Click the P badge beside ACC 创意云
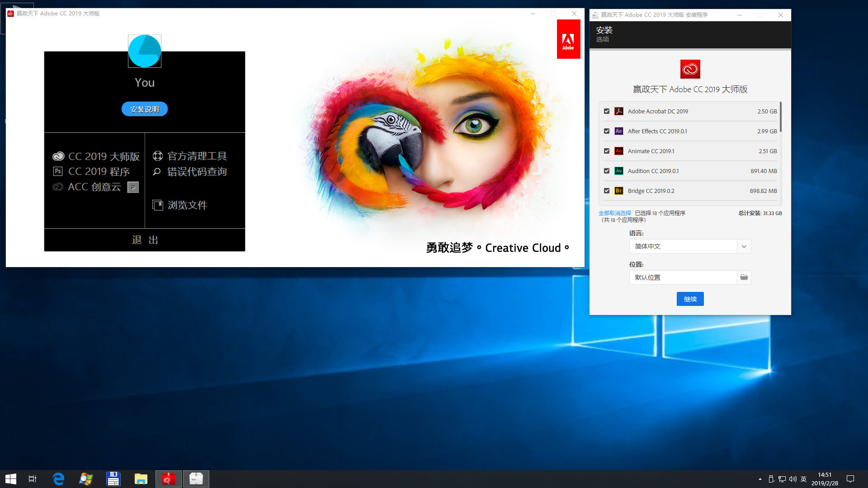The height and width of the screenshot is (488, 868). [x=133, y=187]
